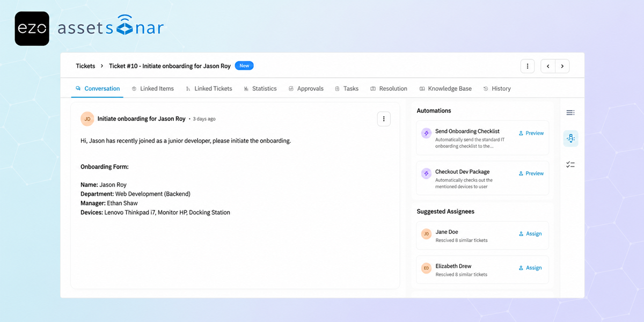Click the Jane Doe name
Viewport: 644px width, 322px height.
447,232
